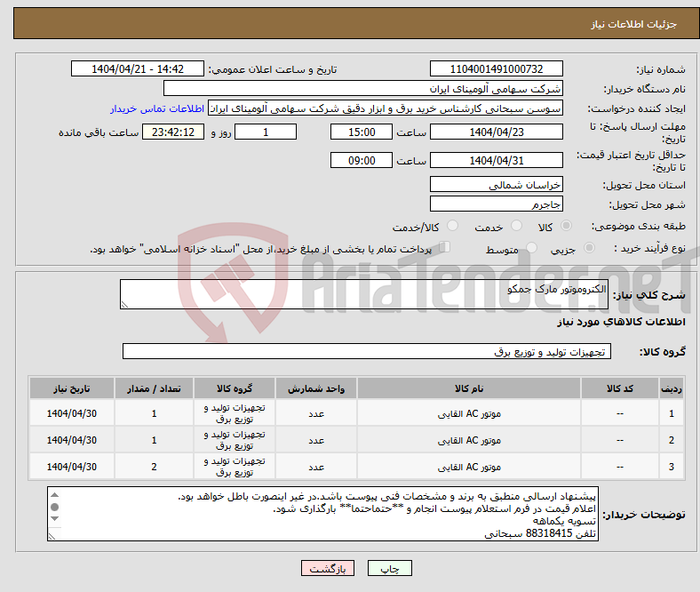Click the response deadline date 1404/04/23

(x=496, y=132)
